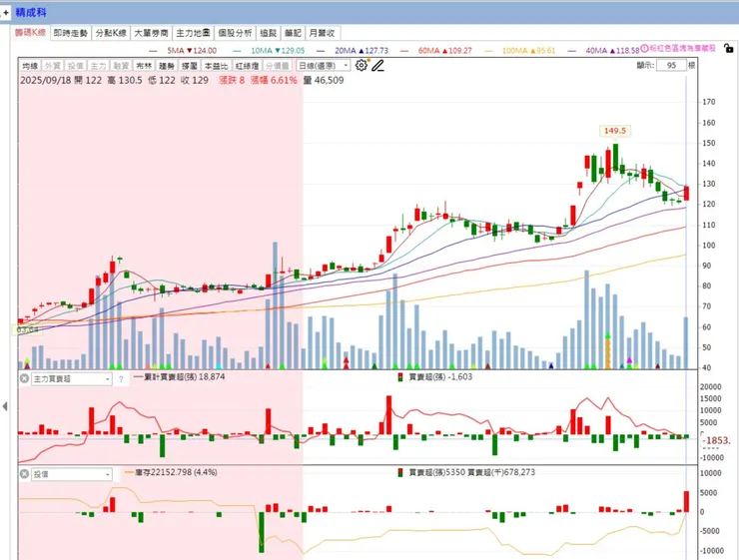Image resolution: width=739 pixels, height=560 pixels.
Task: Open the 主力買賣超 indicator dropdown
Action: [x=72, y=378]
